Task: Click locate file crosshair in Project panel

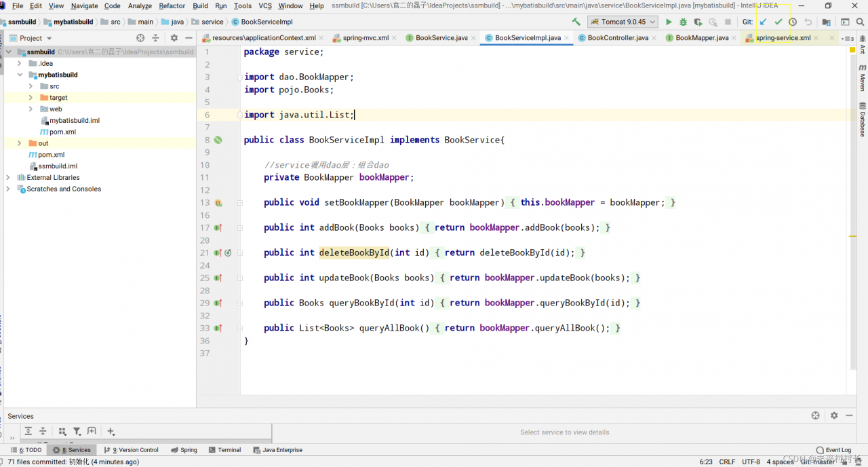Action: pos(140,38)
